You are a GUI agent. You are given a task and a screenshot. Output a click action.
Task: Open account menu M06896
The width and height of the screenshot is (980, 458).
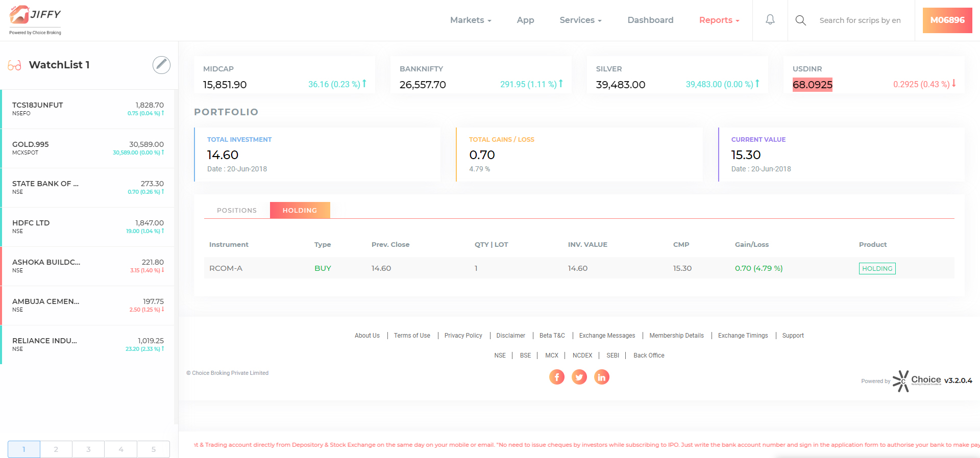(947, 20)
